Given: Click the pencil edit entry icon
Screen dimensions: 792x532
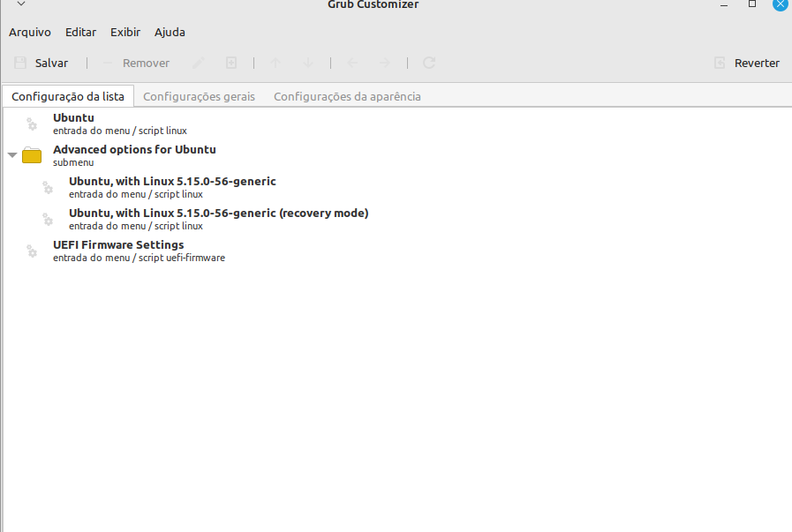Looking at the screenshot, I should [x=199, y=64].
